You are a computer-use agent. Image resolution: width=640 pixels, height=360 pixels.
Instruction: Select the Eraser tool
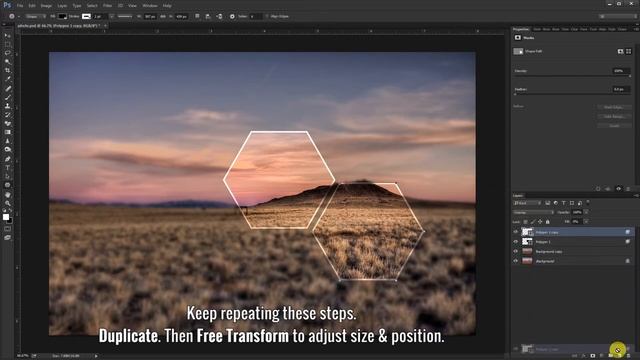coord(7,123)
